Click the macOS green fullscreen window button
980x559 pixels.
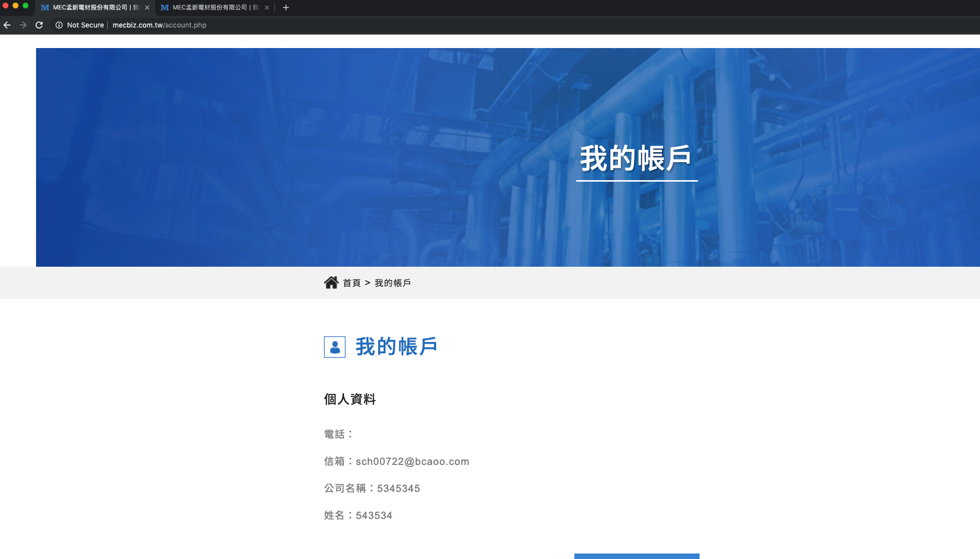click(x=26, y=6)
